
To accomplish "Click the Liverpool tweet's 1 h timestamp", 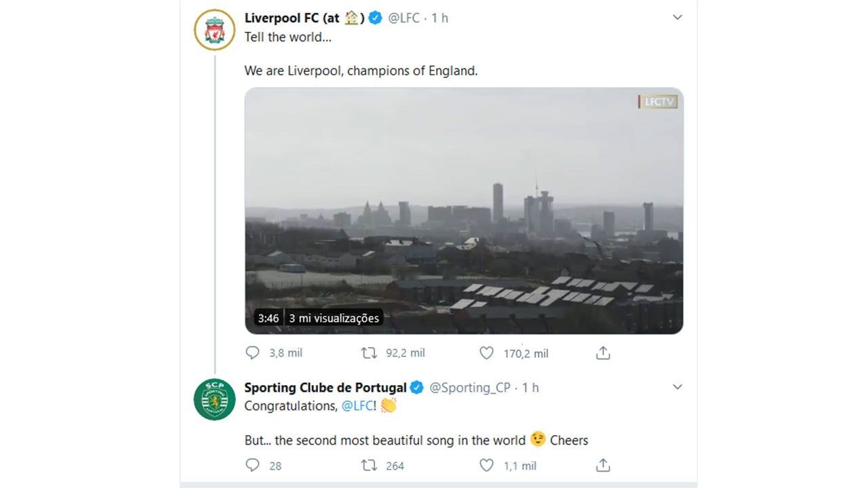I will coord(440,18).
